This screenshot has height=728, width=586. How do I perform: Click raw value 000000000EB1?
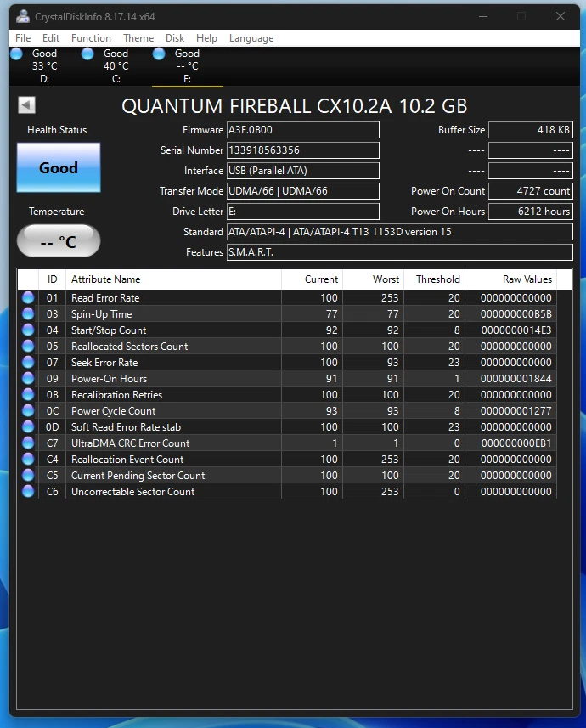click(516, 443)
